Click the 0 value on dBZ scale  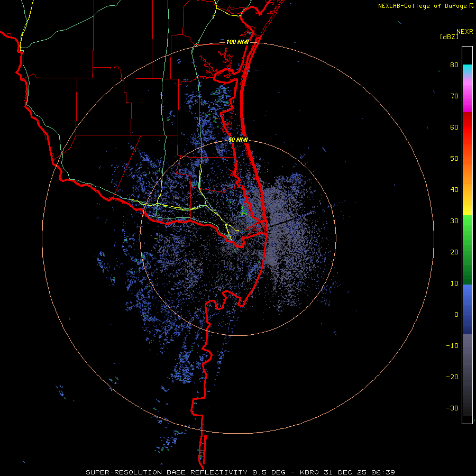tap(456, 315)
